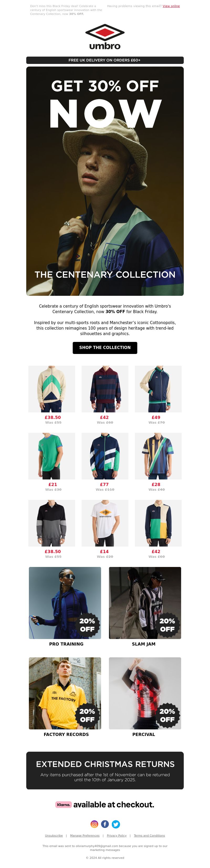
Task: Click the Unsubscribe footer link
Action: [54, 835]
